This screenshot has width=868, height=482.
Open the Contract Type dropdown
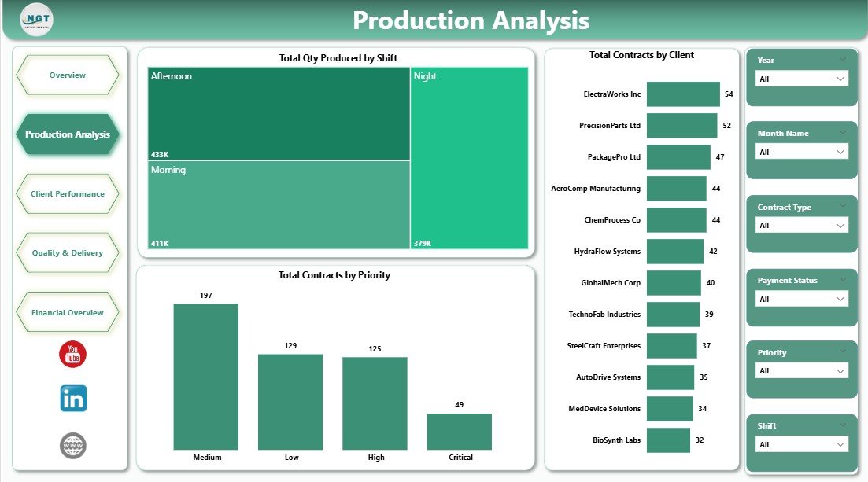(801, 226)
